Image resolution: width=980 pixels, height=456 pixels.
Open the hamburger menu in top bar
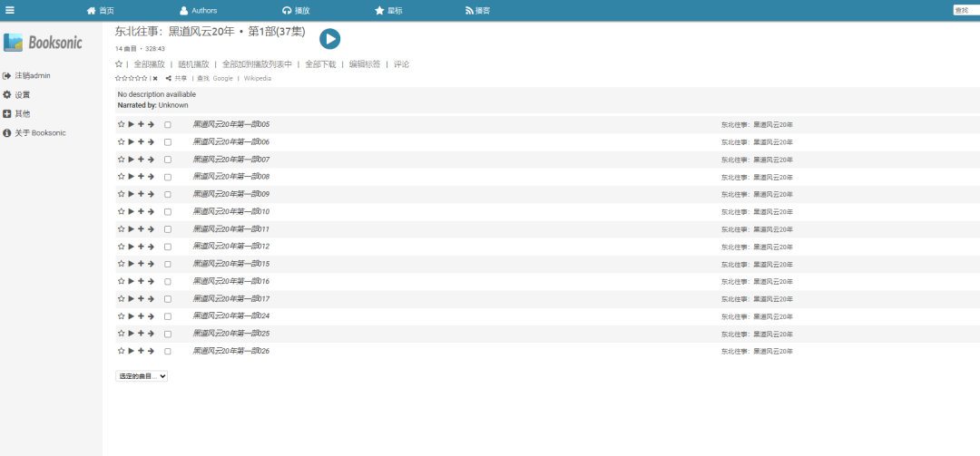(10, 10)
